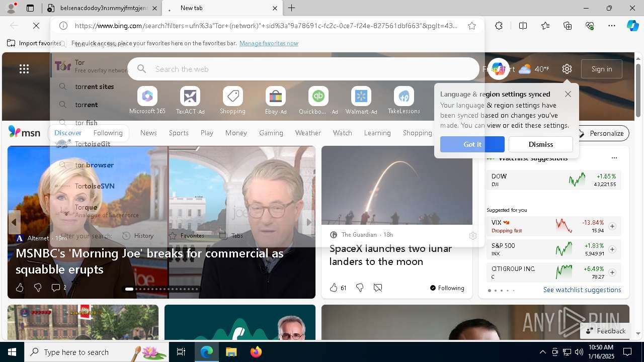Select TortoiseSVN suggestion
Image resolution: width=644 pixels, height=362 pixels.
pos(267,186)
